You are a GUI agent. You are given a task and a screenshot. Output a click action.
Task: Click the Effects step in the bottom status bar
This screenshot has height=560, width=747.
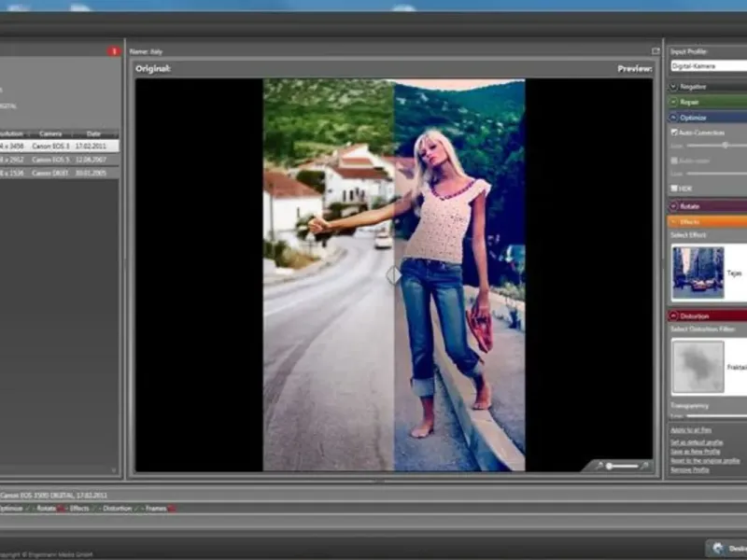(79, 509)
